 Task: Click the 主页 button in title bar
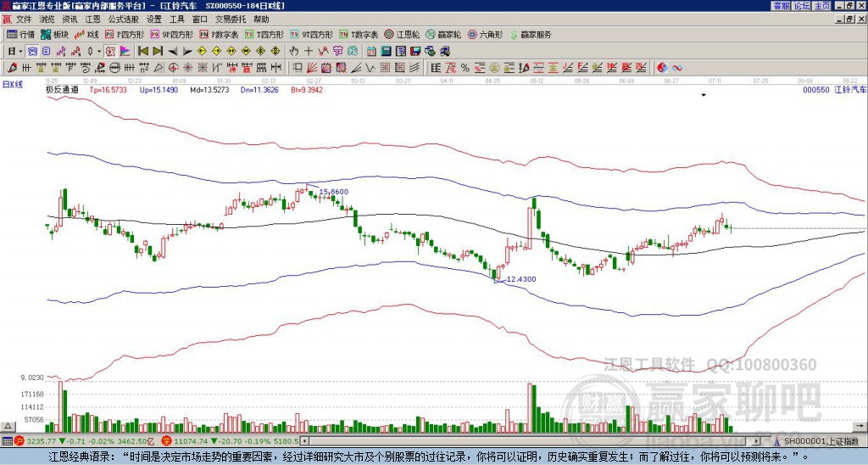tap(822, 6)
